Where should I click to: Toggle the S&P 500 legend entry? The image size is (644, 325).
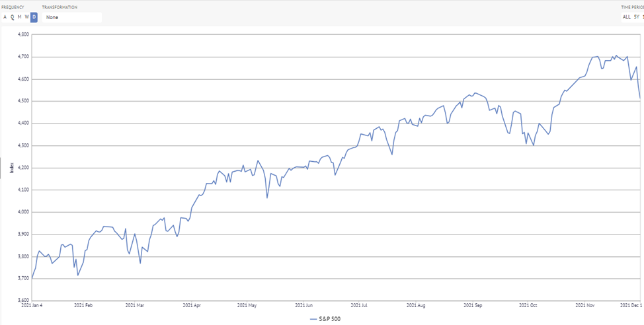tap(325, 318)
